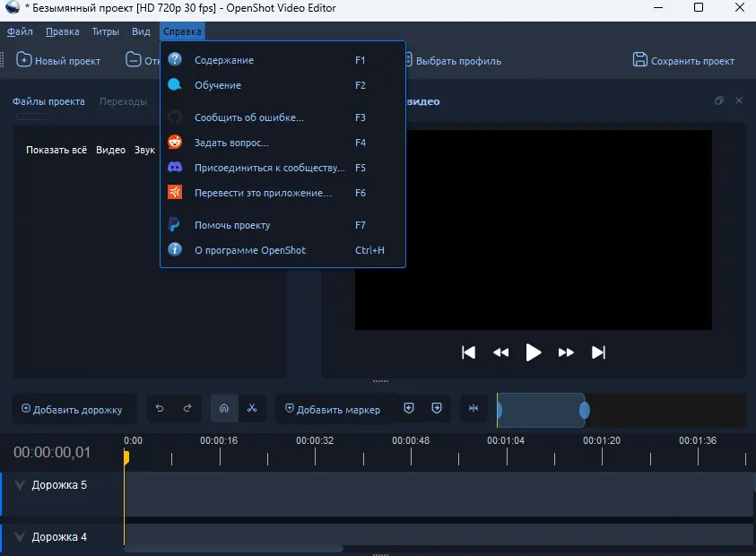Open the Файл menu

pos(20,31)
